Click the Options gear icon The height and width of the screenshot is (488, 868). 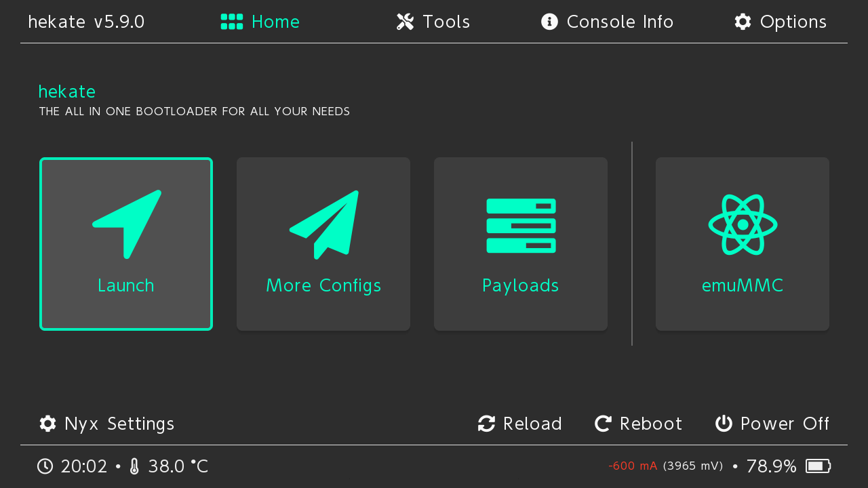click(743, 22)
